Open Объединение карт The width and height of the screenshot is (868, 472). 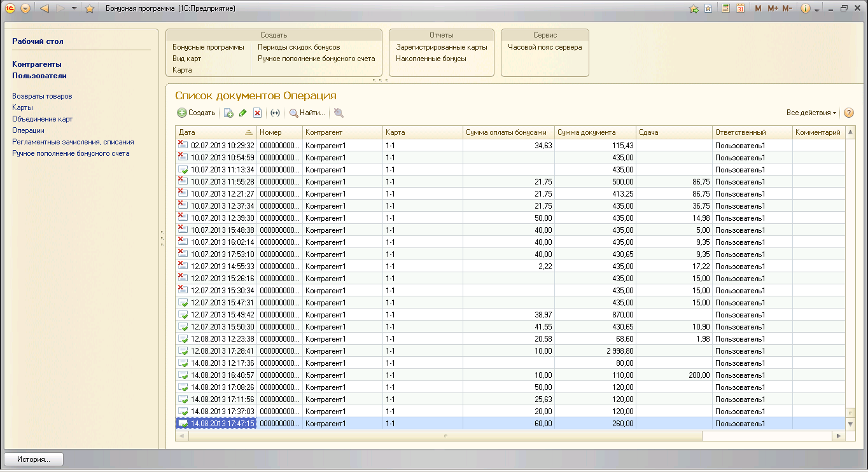tap(42, 119)
